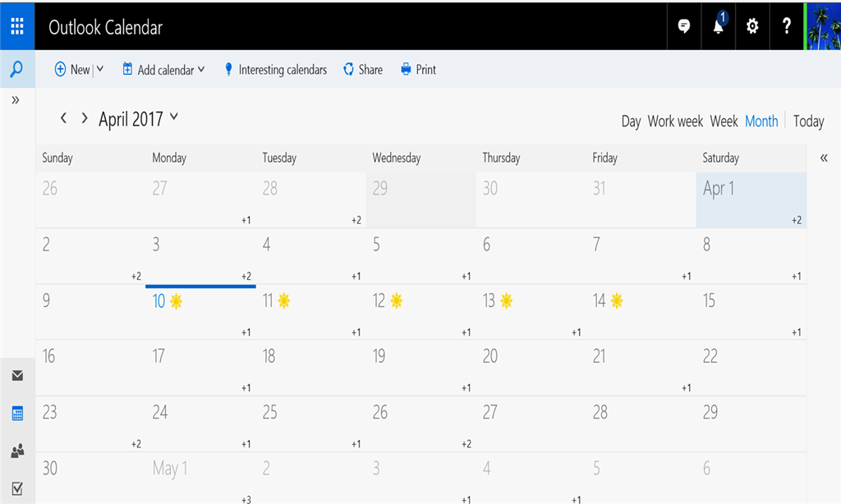This screenshot has width=841, height=504.
Task: Switch to Day view
Action: 631,121
